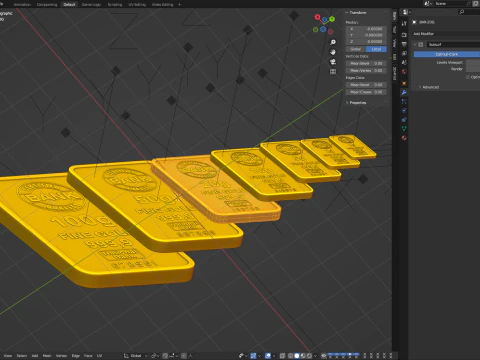Select Global transform space toggle
Image resolution: width=480 pixels, height=360 pixels.
tap(356, 49)
